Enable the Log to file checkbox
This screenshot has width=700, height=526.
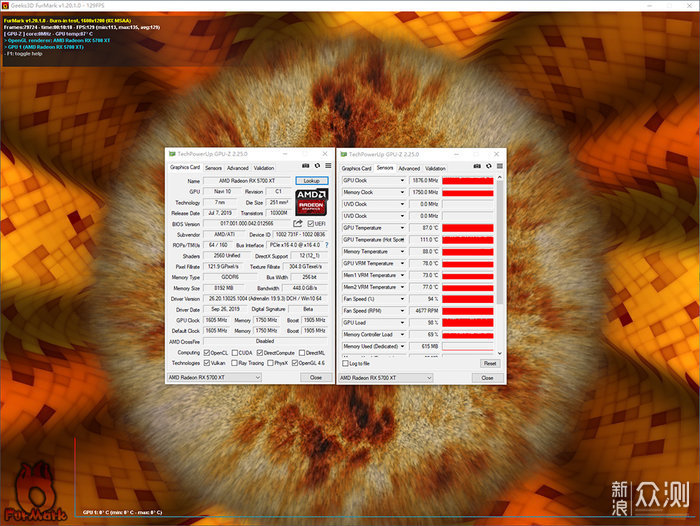click(x=345, y=363)
